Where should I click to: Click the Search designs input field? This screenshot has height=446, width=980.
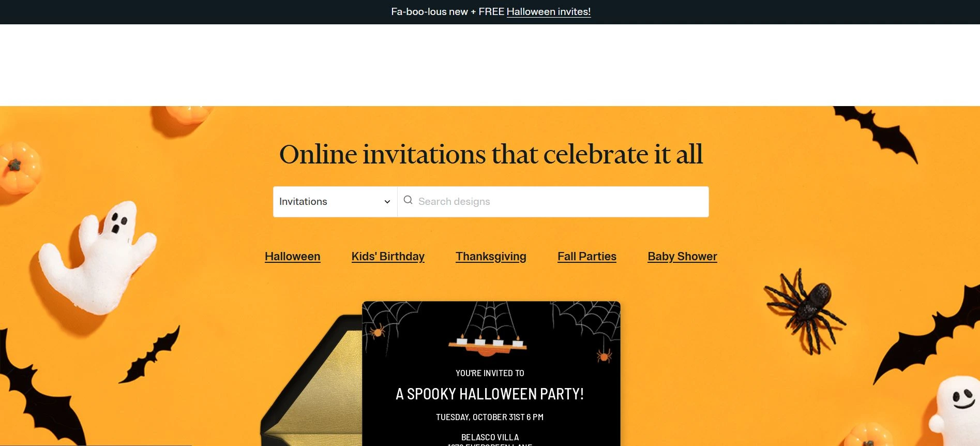[x=553, y=202]
